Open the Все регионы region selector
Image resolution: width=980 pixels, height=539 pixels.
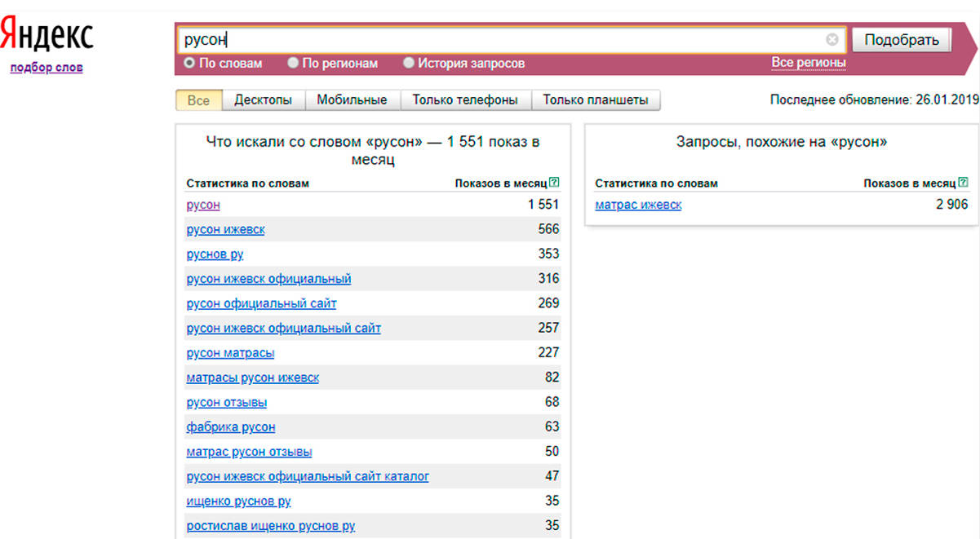809,63
